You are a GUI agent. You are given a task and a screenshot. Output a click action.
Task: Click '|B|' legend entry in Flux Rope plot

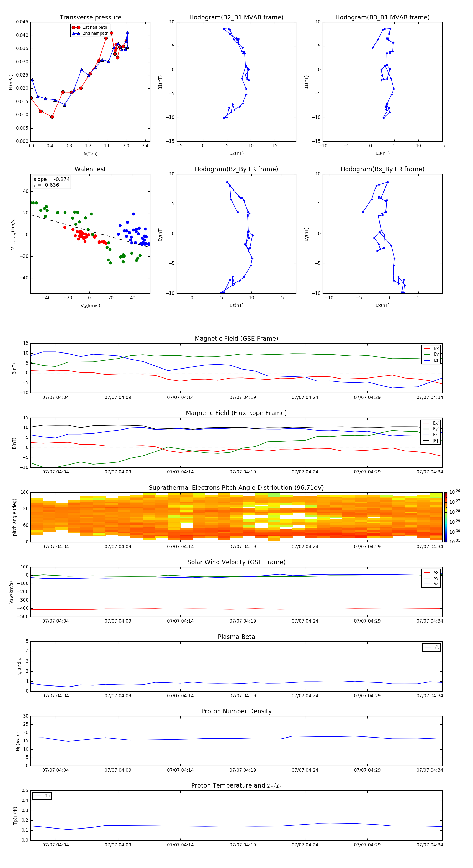coord(431,441)
